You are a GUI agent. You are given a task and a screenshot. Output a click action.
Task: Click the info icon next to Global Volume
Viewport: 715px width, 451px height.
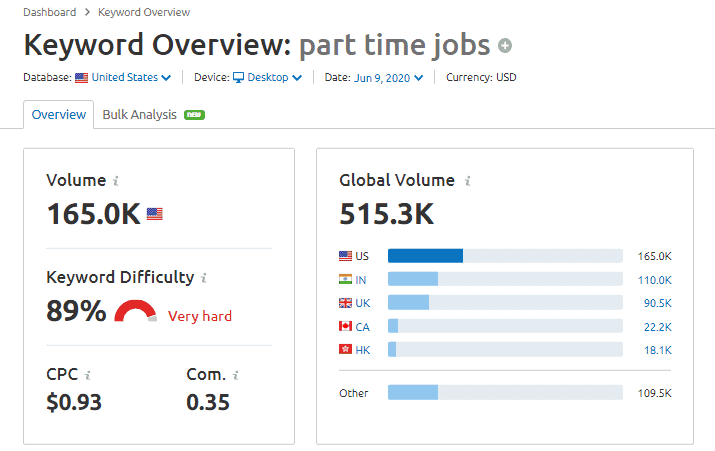[467, 181]
